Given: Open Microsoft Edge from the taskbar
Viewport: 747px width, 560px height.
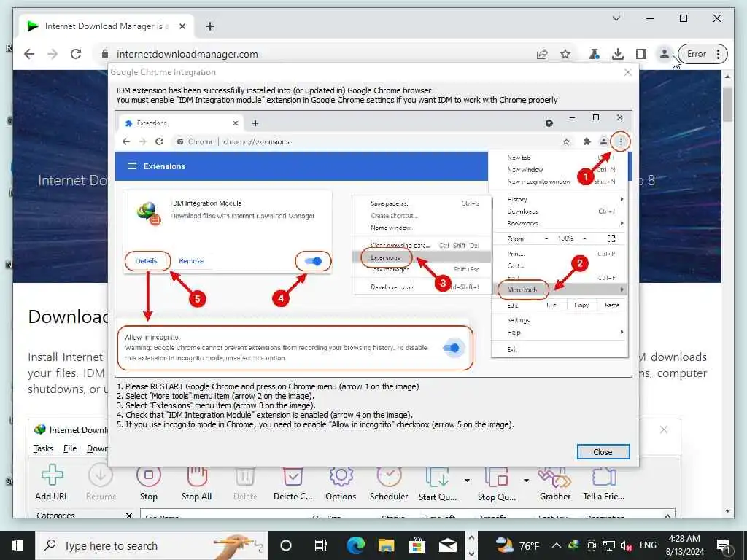Looking at the screenshot, I should tap(355, 545).
